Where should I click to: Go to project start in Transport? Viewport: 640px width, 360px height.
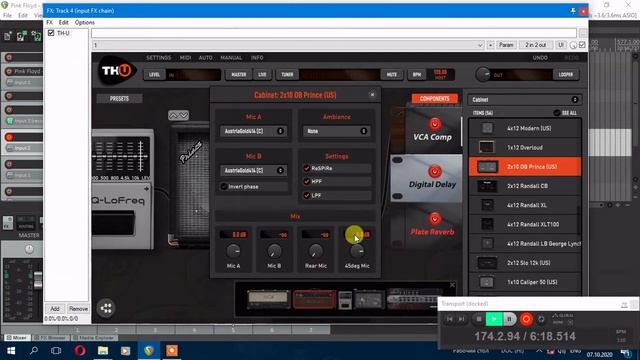(x=449, y=319)
